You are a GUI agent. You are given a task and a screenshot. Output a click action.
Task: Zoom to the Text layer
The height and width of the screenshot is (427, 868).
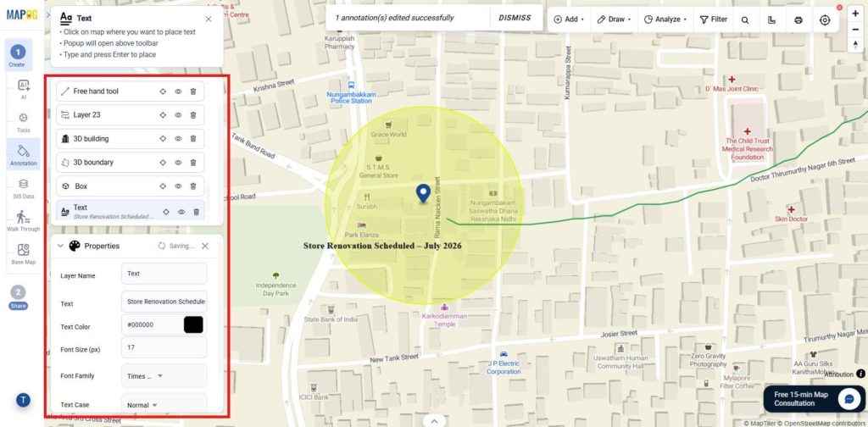point(166,212)
